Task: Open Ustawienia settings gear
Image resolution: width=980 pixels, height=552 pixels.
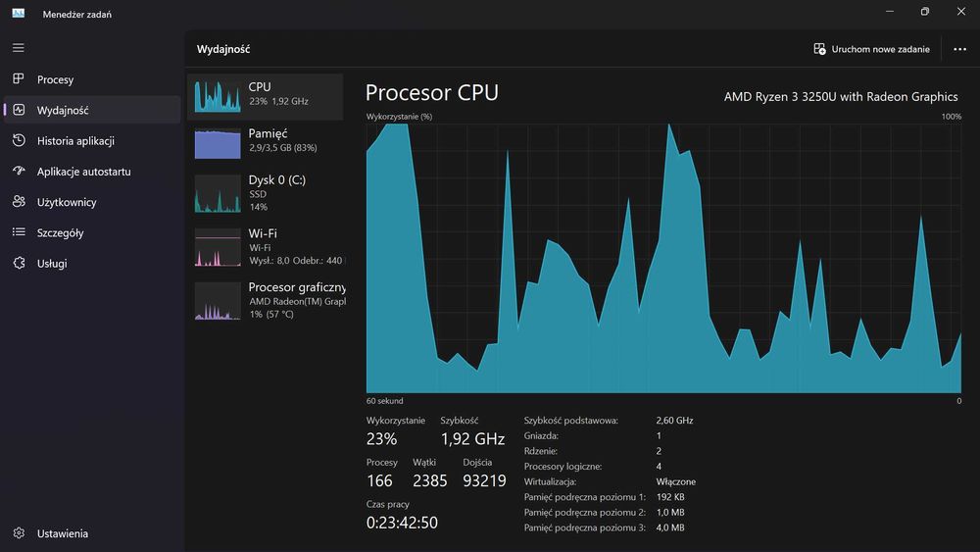Action: (19, 533)
